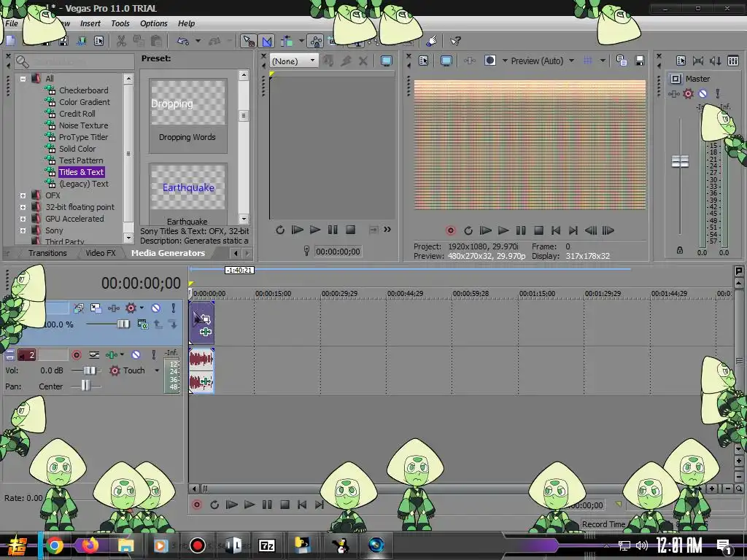Open the trimmer (None) media dropdown
This screenshot has height=560, width=747.
pyautogui.click(x=294, y=61)
